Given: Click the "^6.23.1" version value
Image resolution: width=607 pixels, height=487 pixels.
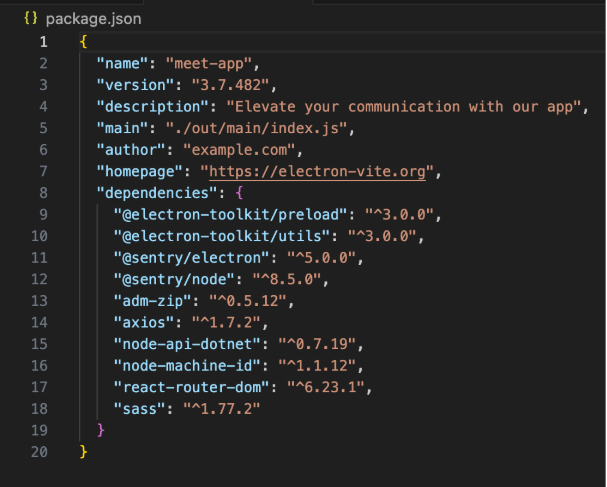Looking at the screenshot, I should point(326,387).
